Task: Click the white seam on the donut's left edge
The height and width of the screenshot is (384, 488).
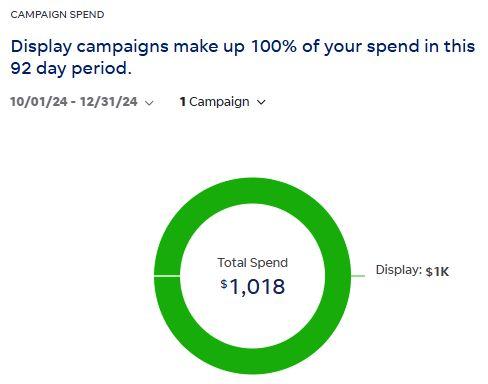Action: (x=167, y=276)
